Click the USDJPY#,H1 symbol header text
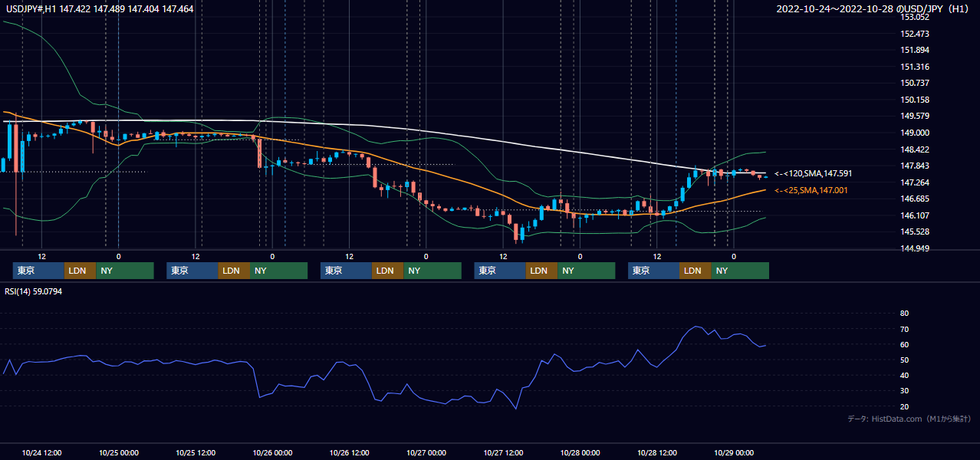The image size is (980, 460). pyautogui.click(x=100, y=8)
